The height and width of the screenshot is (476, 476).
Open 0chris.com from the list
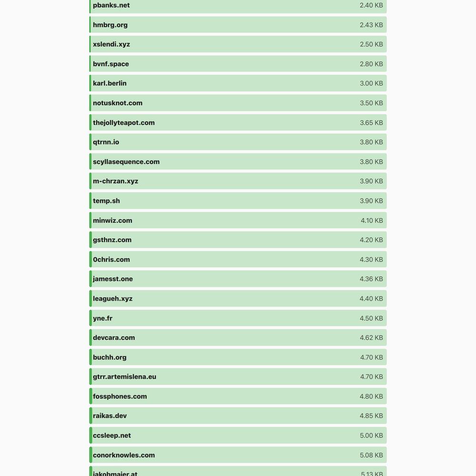111,259
